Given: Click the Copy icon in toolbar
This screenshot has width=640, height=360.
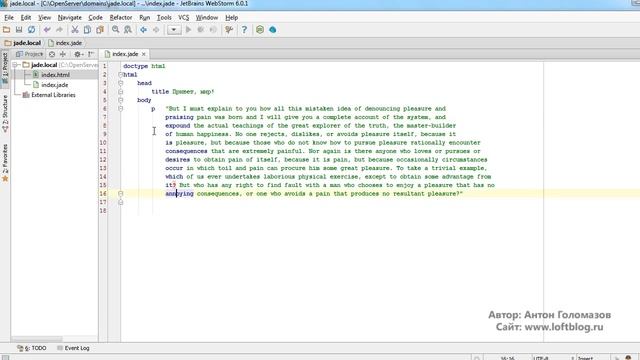Looking at the screenshot, I should click(x=87, y=29).
